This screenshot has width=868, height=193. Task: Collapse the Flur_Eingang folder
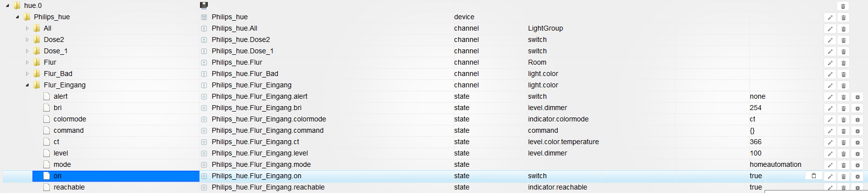point(27,85)
